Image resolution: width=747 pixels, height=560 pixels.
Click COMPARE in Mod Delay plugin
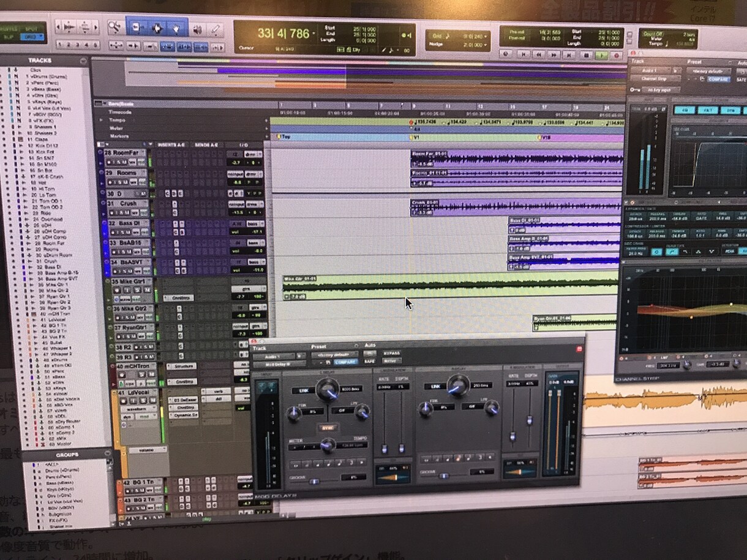tap(347, 361)
